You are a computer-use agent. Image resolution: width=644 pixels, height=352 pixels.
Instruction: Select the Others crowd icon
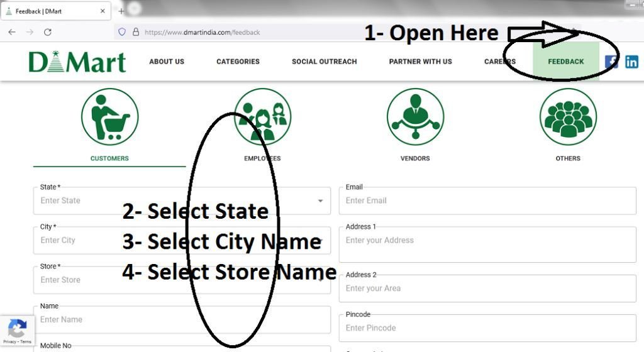568,116
